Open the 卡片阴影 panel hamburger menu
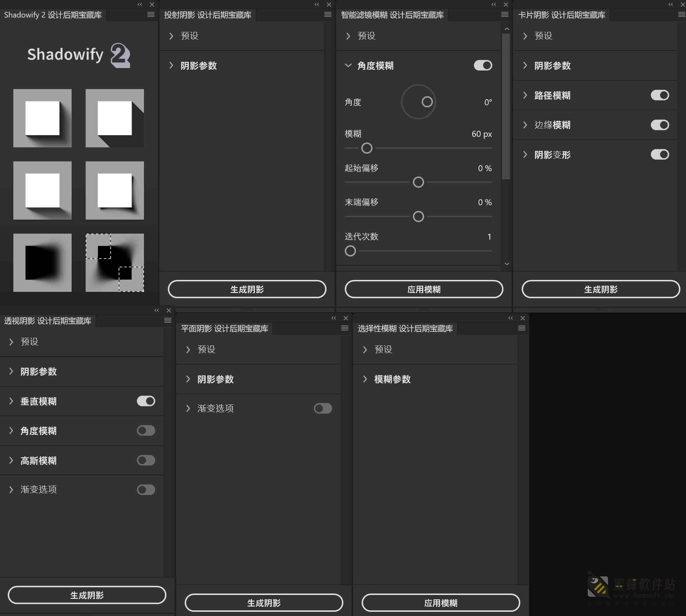 [x=682, y=14]
